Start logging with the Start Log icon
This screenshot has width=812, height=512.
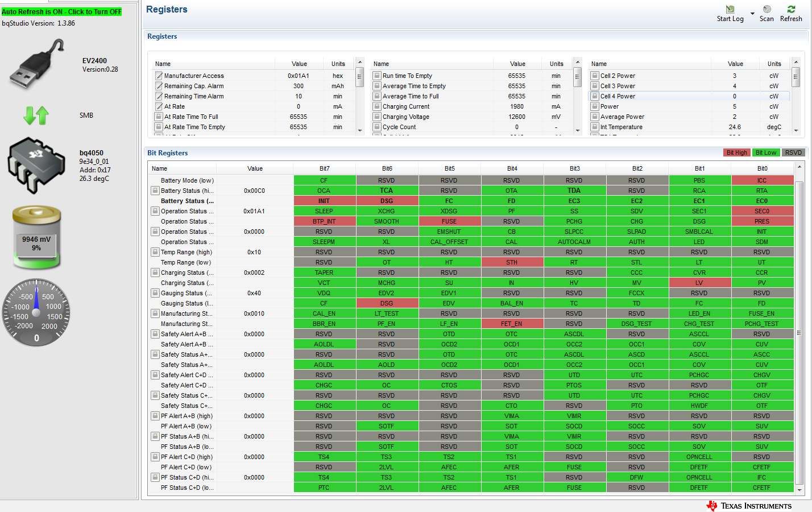click(730, 9)
